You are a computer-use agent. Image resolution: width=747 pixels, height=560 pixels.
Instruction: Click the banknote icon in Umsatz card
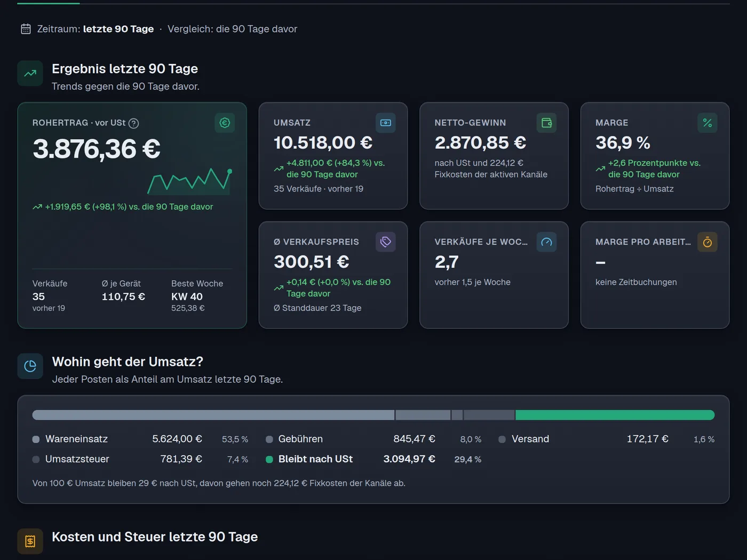pos(386,123)
